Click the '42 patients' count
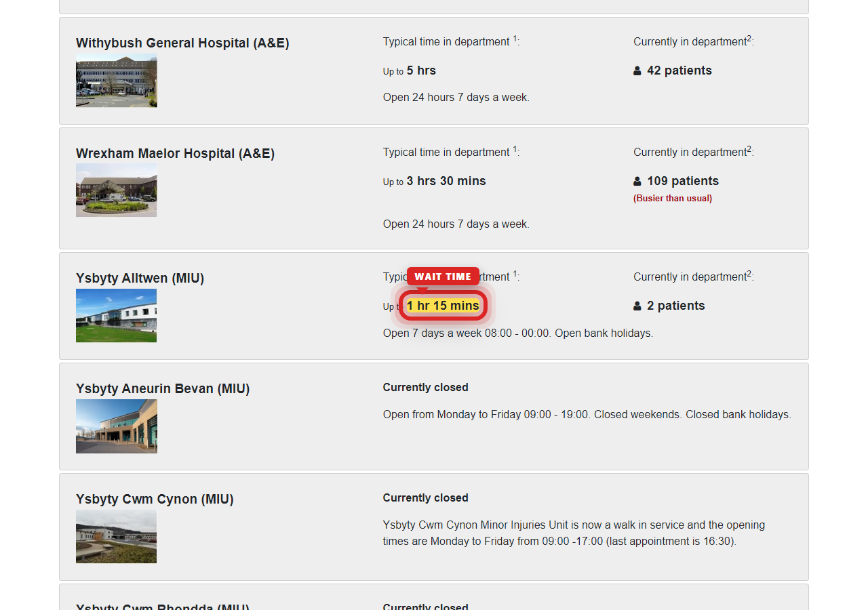Viewport: 868px width, 610px height. tap(679, 70)
